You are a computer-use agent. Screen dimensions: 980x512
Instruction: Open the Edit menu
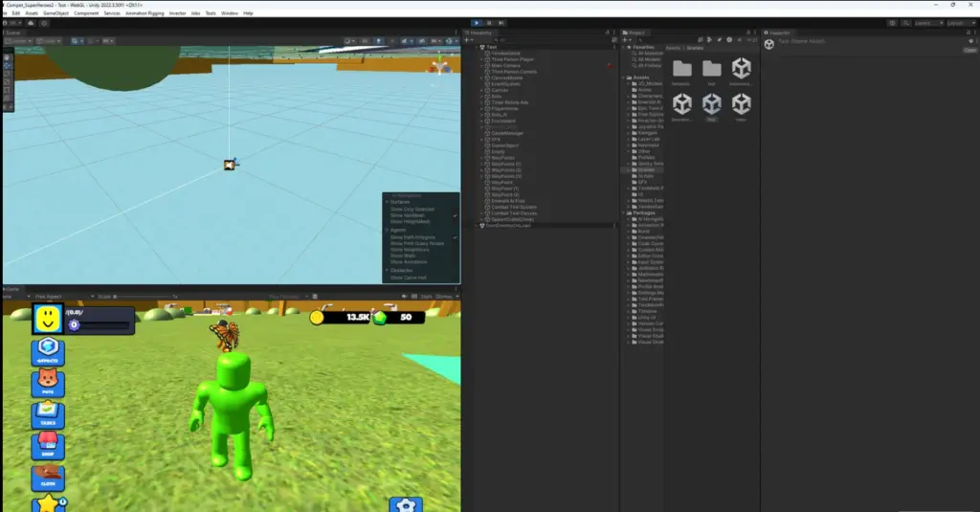(x=16, y=13)
